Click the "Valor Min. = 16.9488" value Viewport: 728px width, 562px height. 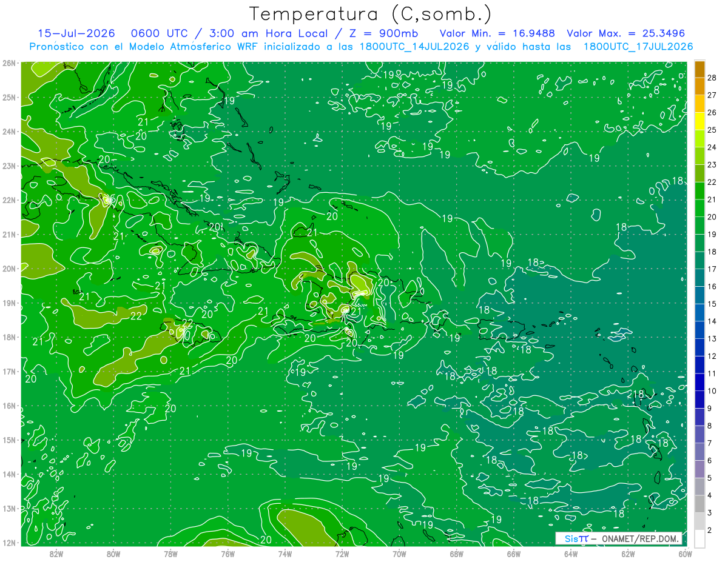click(497, 33)
